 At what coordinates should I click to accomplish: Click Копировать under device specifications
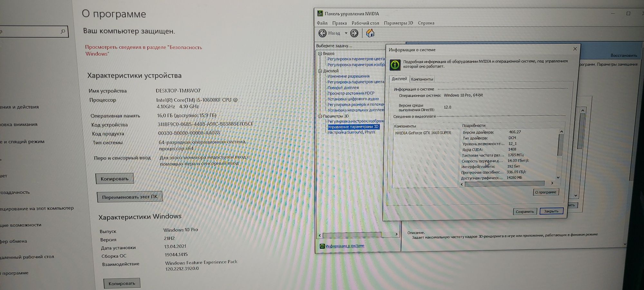(115, 179)
